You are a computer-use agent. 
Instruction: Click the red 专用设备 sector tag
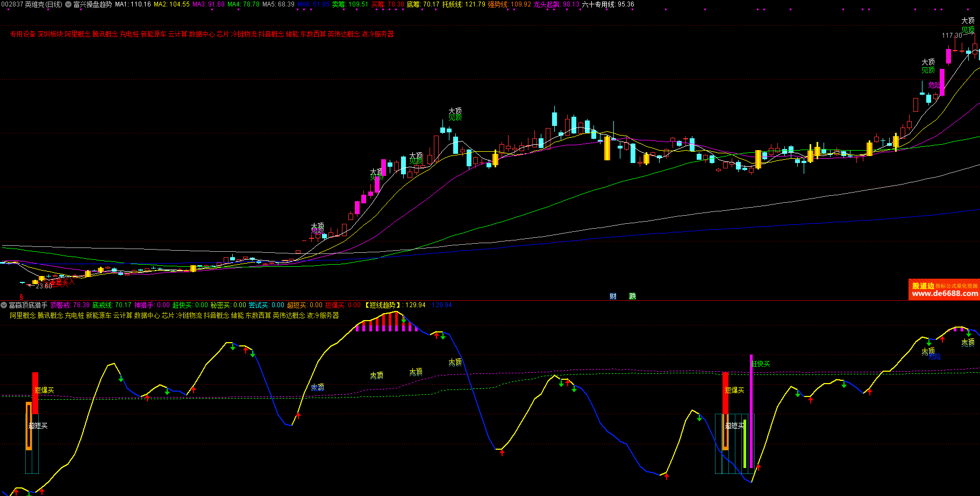click(x=23, y=34)
